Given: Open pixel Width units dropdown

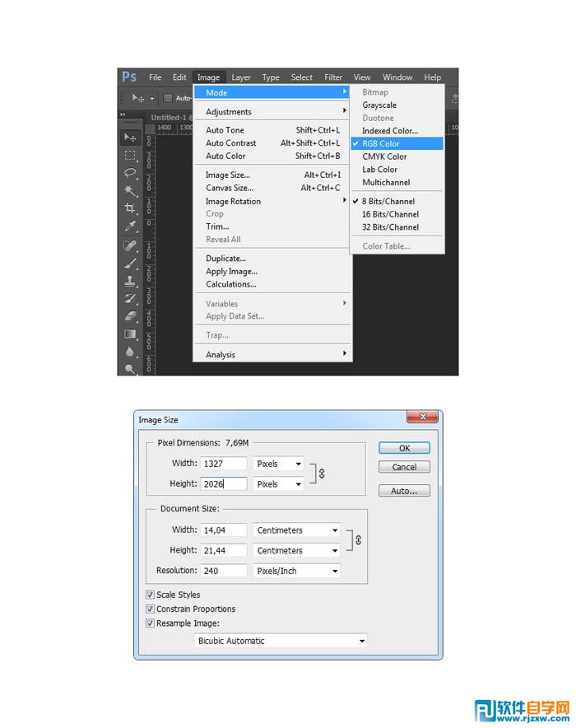Looking at the screenshot, I should [278, 464].
